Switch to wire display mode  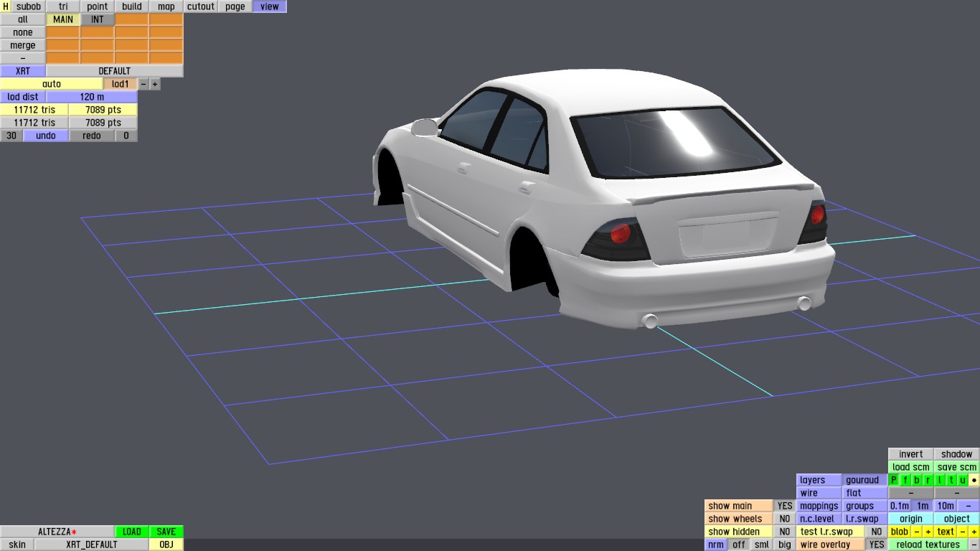[x=819, y=493]
